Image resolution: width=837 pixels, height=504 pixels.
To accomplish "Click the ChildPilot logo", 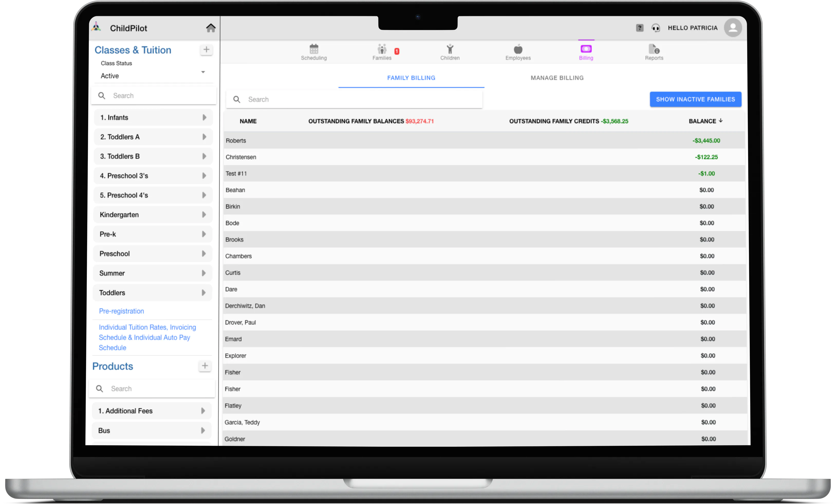I will (x=96, y=27).
